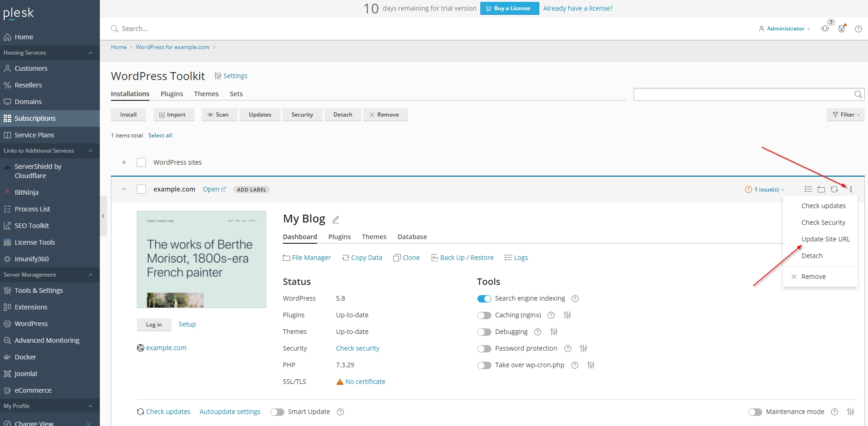This screenshot has height=426, width=868.
Task: Toggle Take over wp-cron.php
Action: pyautogui.click(x=484, y=365)
